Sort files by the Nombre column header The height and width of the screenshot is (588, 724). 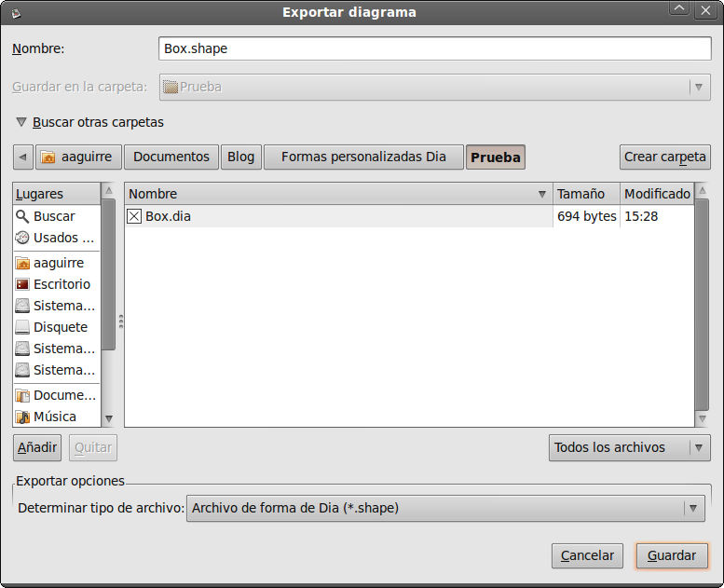click(x=337, y=194)
